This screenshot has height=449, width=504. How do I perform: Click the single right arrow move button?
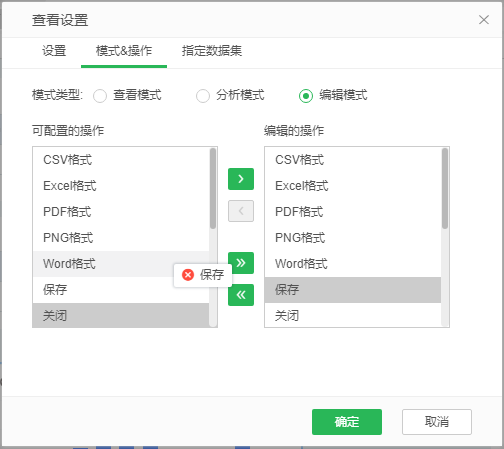coord(241,179)
